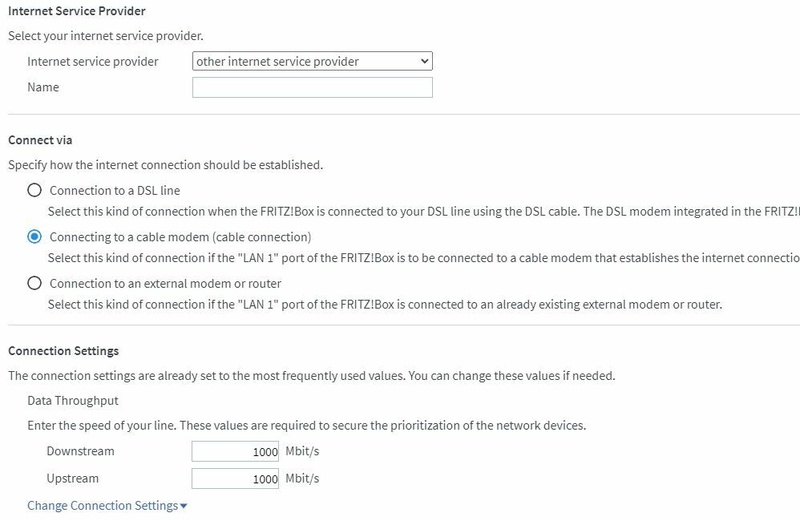This screenshot has width=800, height=521.
Task: Click the Mbit/s unit next to Downstream
Action: tap(302, 452)
